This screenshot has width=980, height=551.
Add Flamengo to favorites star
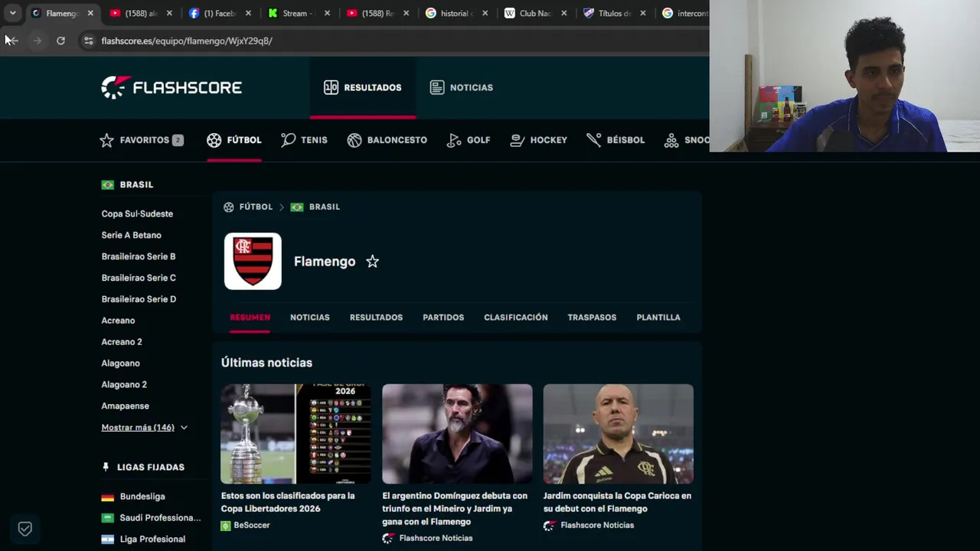pos(372,262)
